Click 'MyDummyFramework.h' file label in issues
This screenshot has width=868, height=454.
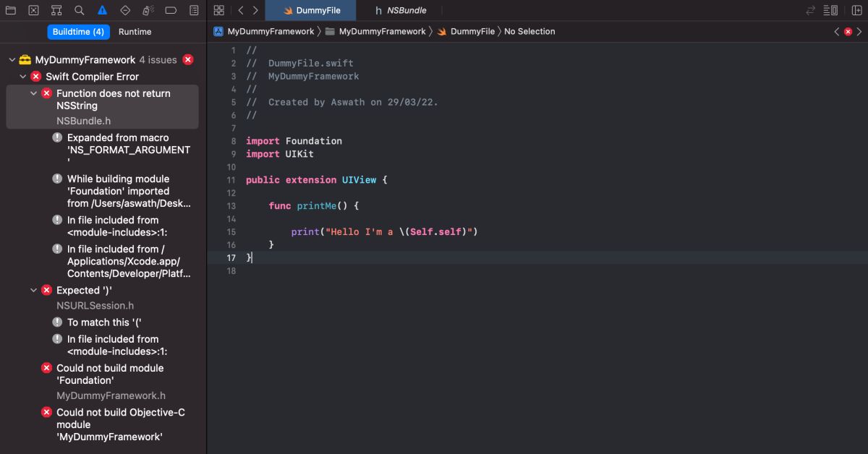pyautogui.click(x=111, y=395)
